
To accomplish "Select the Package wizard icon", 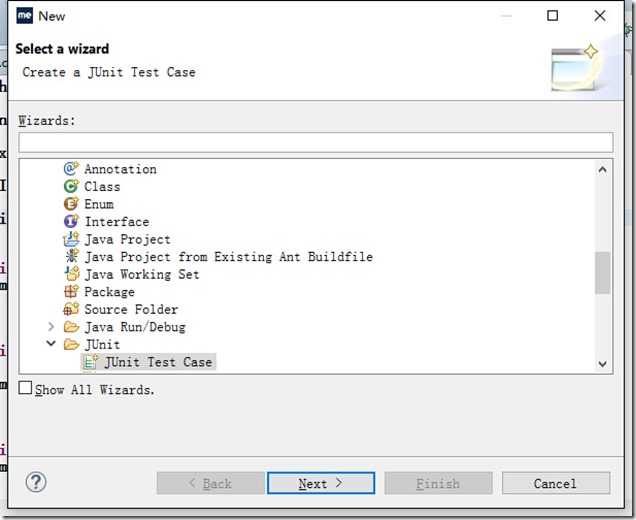I will (71, 291).
